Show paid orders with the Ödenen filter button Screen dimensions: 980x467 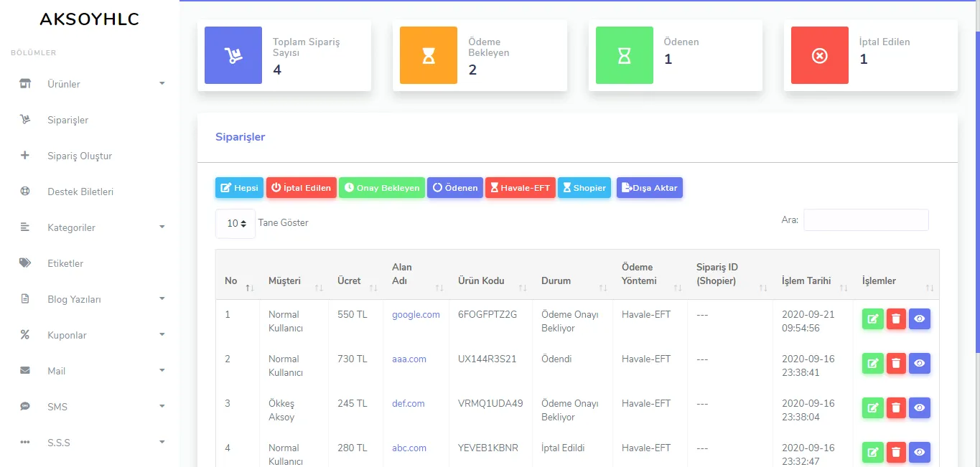(x=455, y=188)
